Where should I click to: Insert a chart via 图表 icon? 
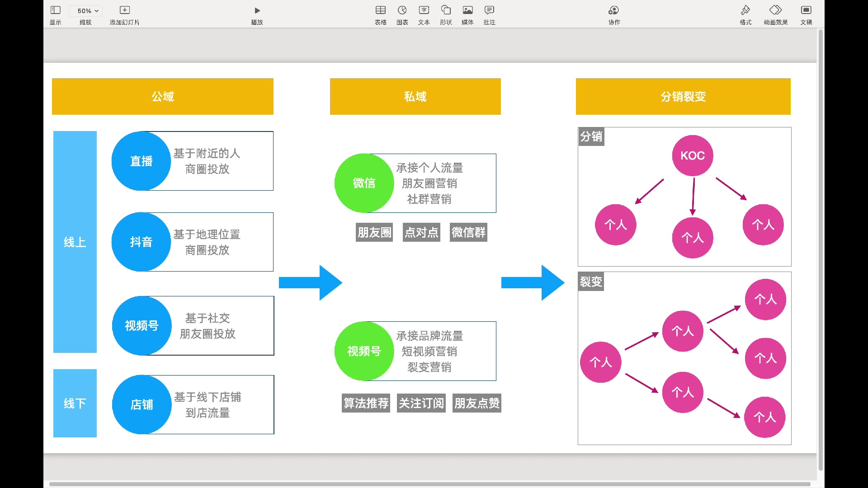point(402,10)
